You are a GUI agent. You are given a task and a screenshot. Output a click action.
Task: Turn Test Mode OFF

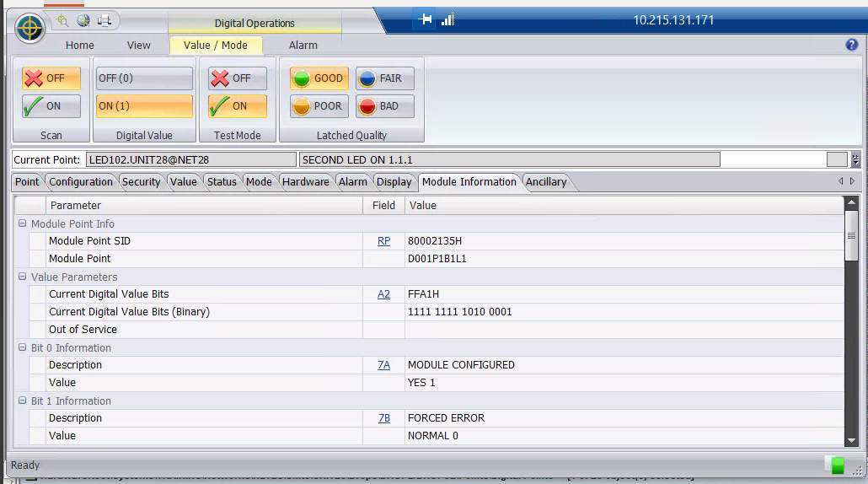(238, 78)
